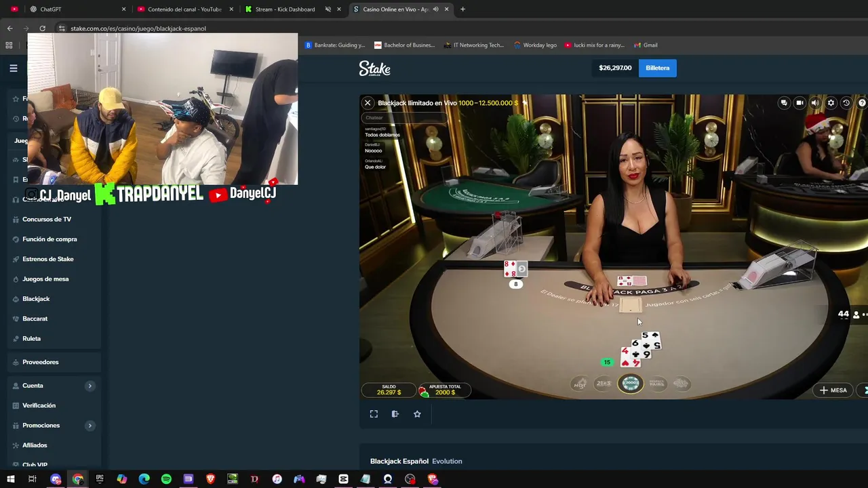Viewport: 868px width, 488px height.
Task: Open the Evolution provider link
Action: pyautogui.click(x=447, y=462)
